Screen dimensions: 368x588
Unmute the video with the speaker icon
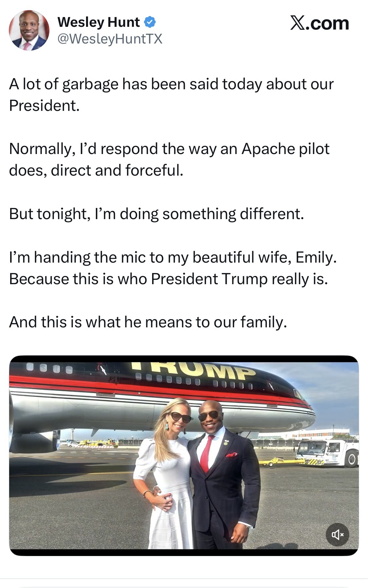(337, 535)
